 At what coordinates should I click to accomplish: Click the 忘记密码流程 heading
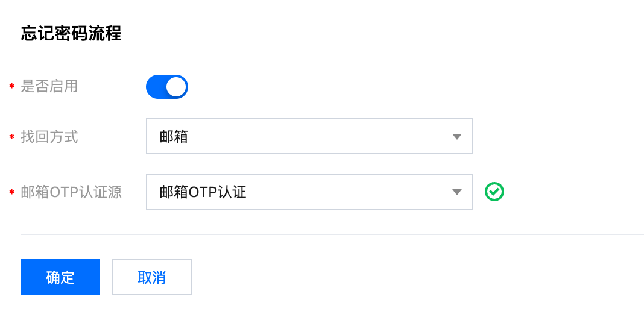coord(71,34)
